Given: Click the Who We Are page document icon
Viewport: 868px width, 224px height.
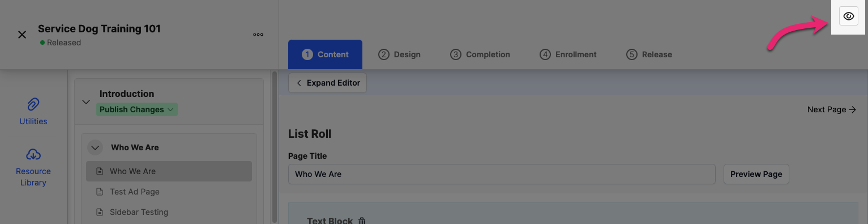Looking at the screenshot, I should (100, 171).
